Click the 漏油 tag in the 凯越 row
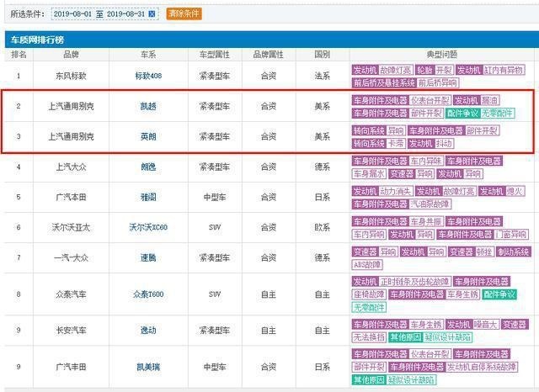The image size is (539, 392). [x=490, y=100]
